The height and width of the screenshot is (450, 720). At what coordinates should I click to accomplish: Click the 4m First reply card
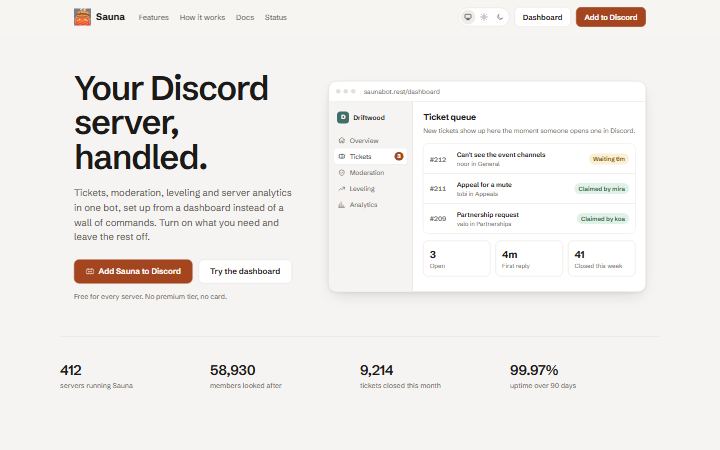coord(529,259)
